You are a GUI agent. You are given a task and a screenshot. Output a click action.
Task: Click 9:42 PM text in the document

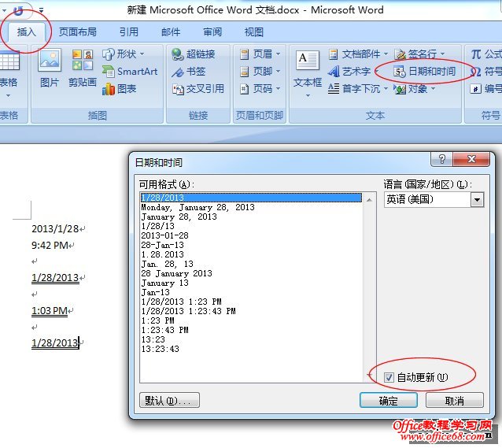coord(50,246)
